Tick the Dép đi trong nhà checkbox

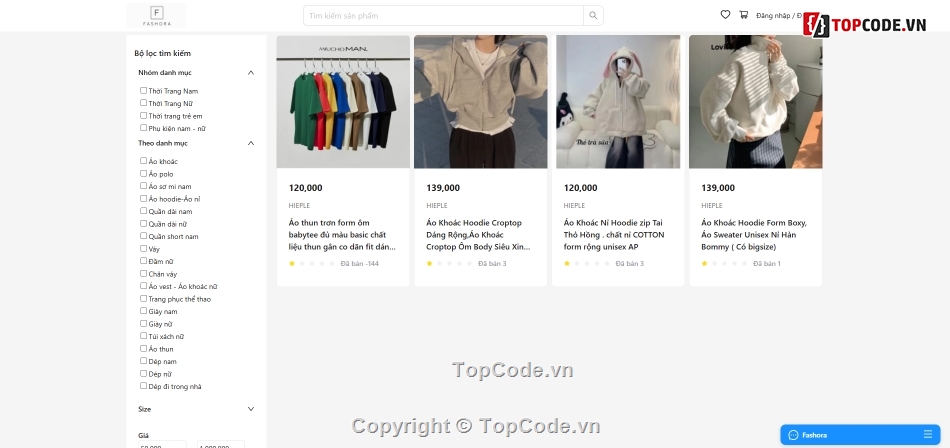click(x=144, y=386)
